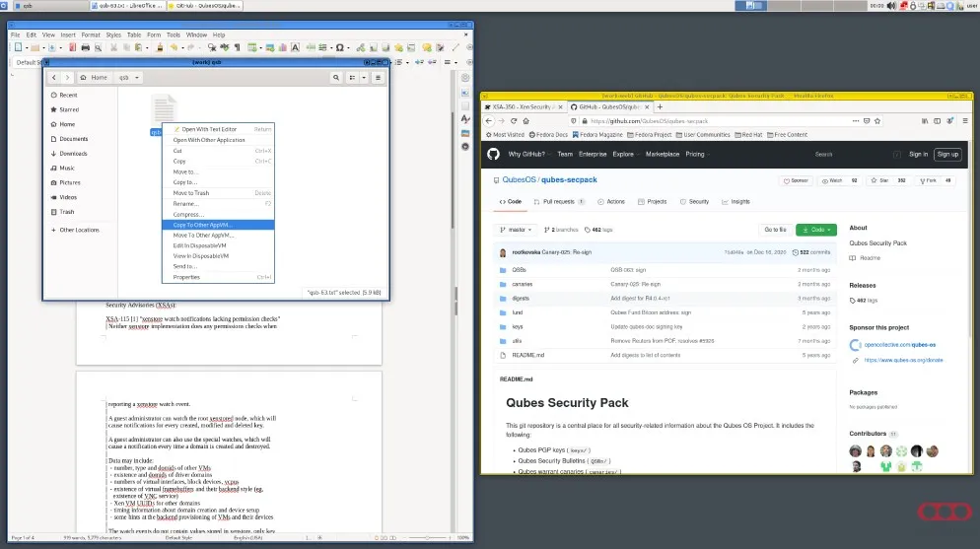This screenshot has width=980, height=549.
Task: Click the Firefox home icon
Action: [527, 121]
